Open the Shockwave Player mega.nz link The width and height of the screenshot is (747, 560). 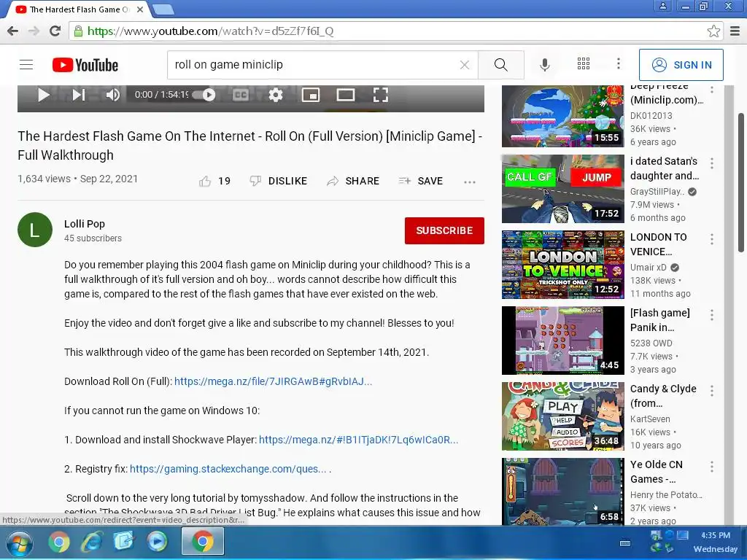pos(358,440)
